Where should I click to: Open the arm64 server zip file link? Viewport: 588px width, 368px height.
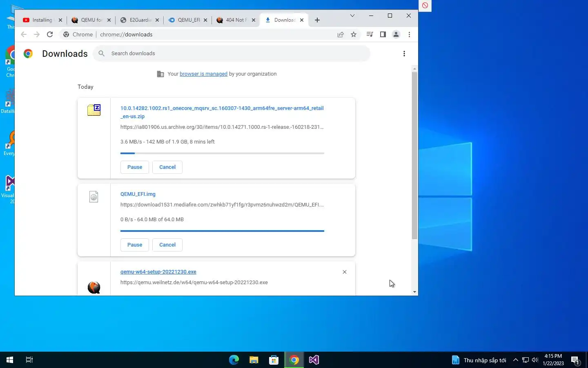(222, 112)
